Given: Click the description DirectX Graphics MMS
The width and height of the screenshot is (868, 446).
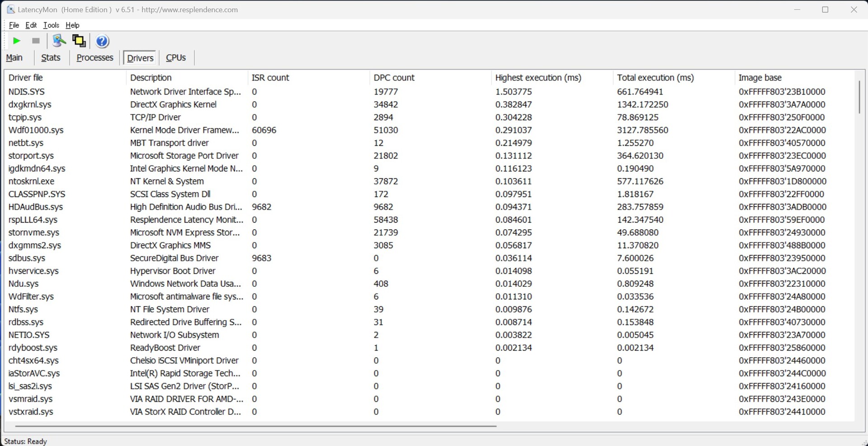Looking at the screenshot, I should [170, 245].
